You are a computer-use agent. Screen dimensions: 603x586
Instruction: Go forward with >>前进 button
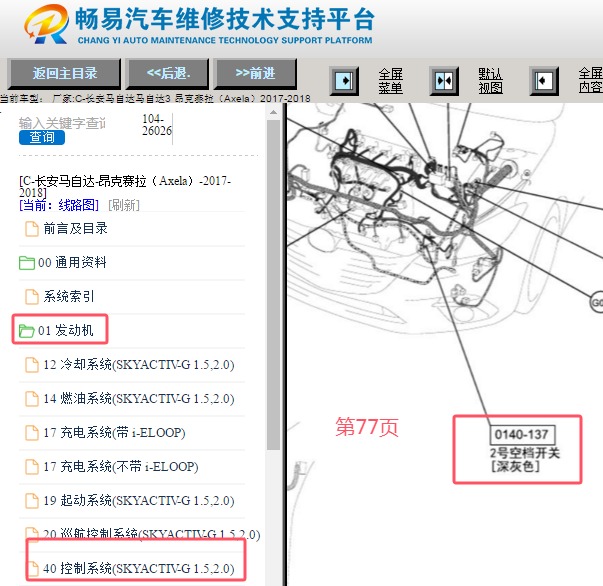tap(255, 73)
